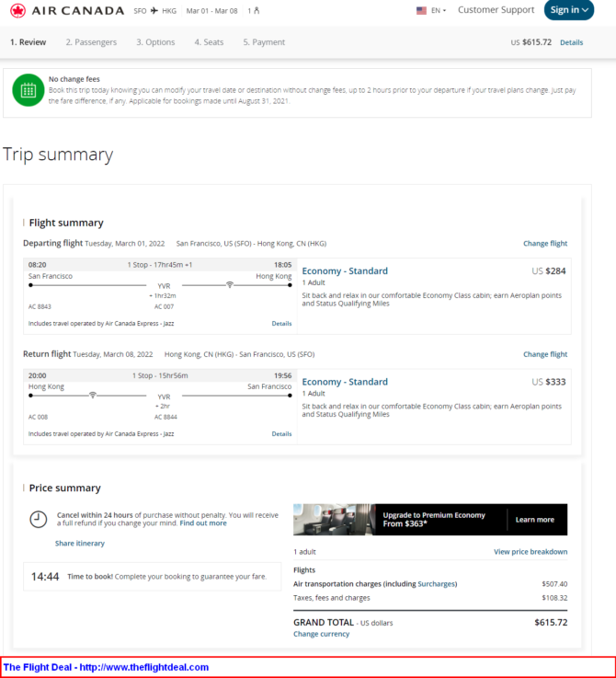
Task: Open Details next to US $615.72 total
Action: 572,42
